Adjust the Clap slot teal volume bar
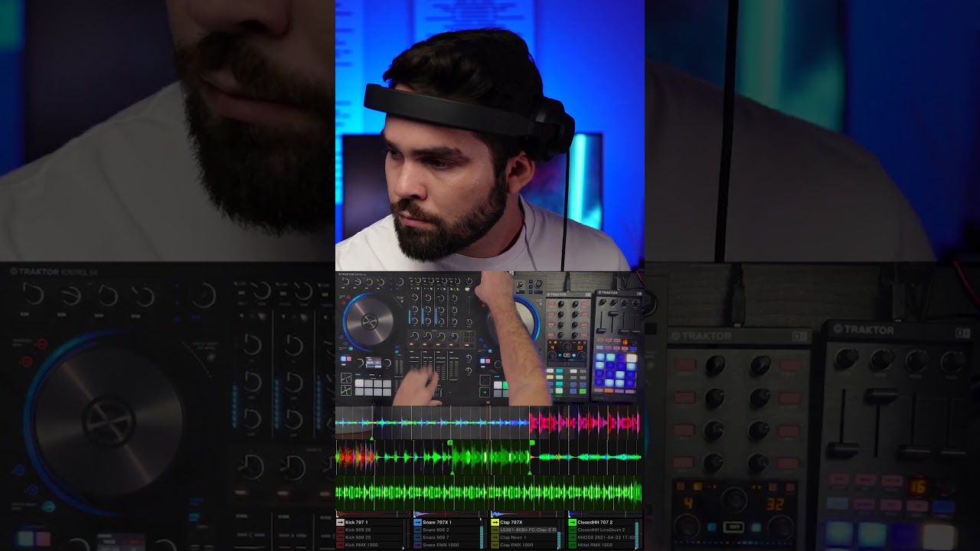The image size is (980, 551). pos(559,540)
